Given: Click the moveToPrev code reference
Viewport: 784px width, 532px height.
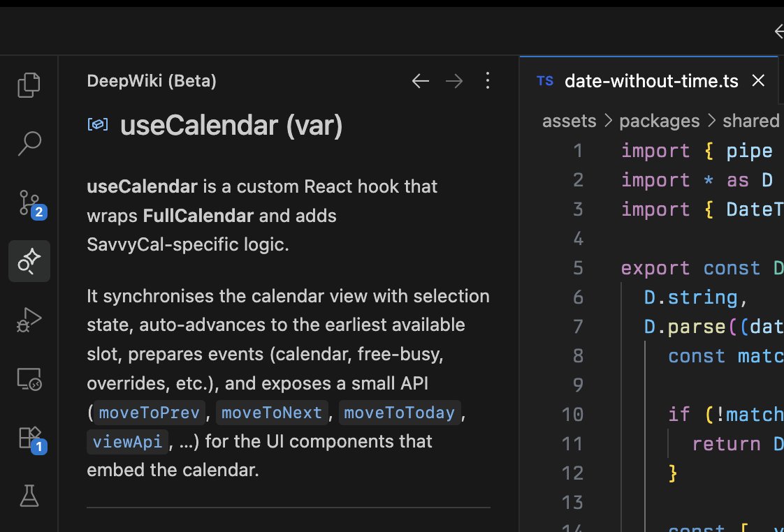Looking at the screenshot, I should [149, 413].
